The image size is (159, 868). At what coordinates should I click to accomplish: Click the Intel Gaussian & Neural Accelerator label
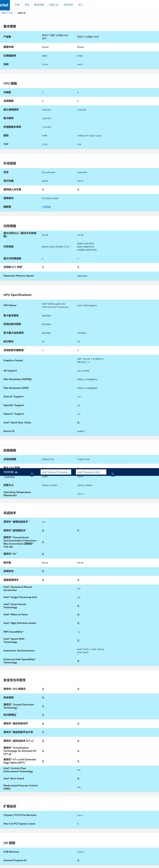[x=18, y=588]
